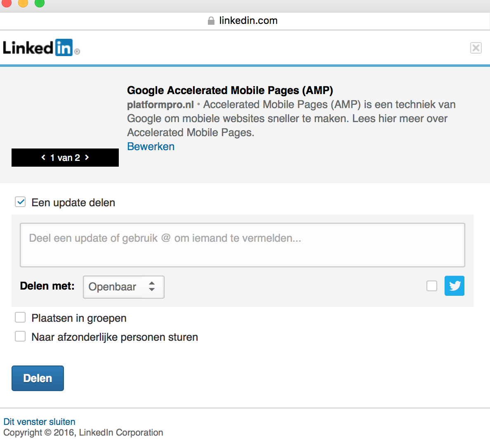Click the Twitter bird icon
This screenshot has width=490, height=448.
click(x=455, y=286)
